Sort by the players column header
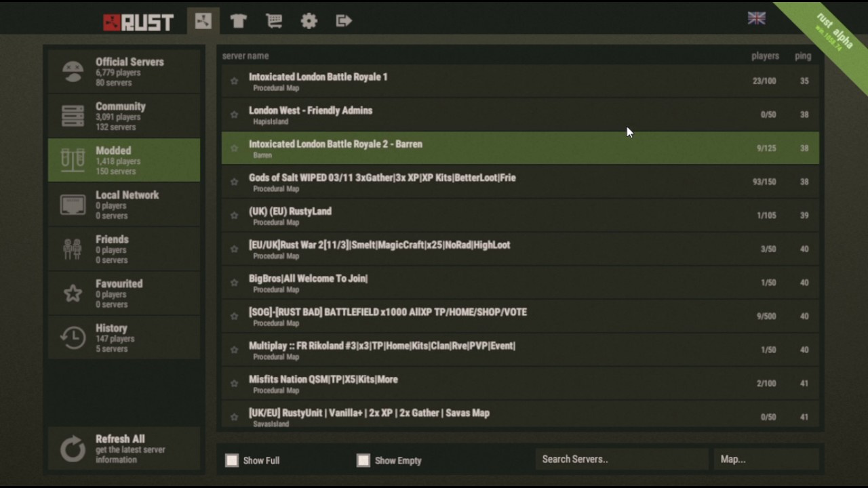Screen dimensions: 868x488 pyautogui.click(x=765, y=56)
